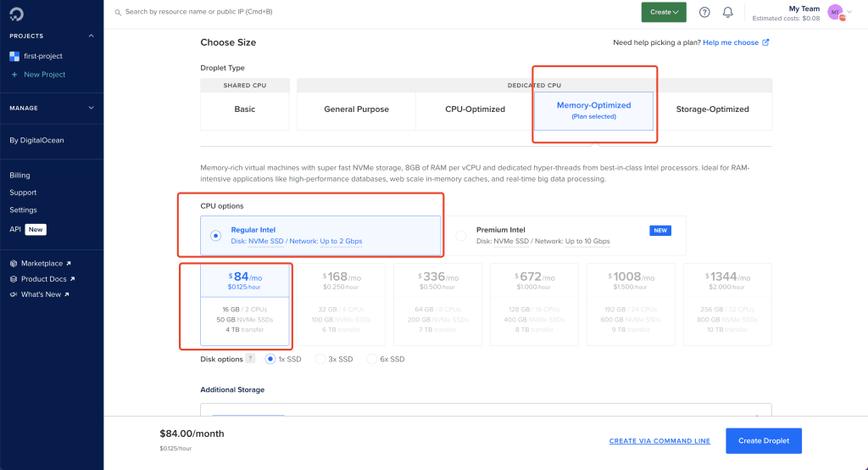
Task: Focus the resource search input field
Action: coord(198,12)
